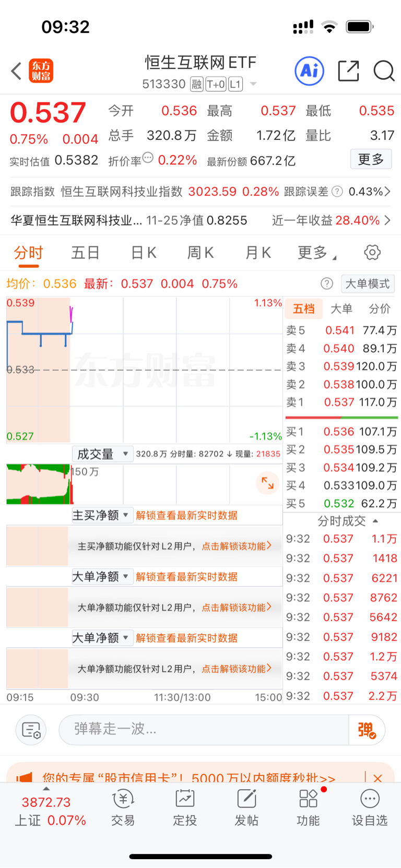Screen dimensions: 401x868
Task: Open the 成交量 indicator dropdown
Action: tap(102, 454)
